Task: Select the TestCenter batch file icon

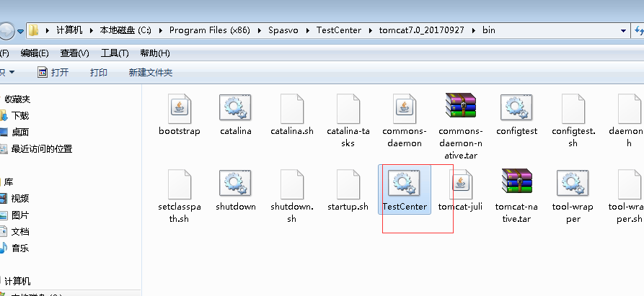Action: click(x=404, y=183)
